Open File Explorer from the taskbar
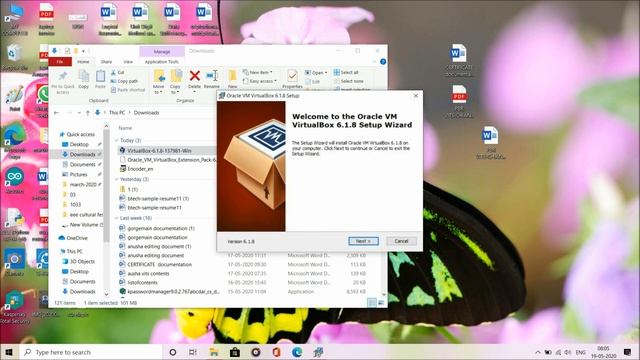 pos(214,352)
